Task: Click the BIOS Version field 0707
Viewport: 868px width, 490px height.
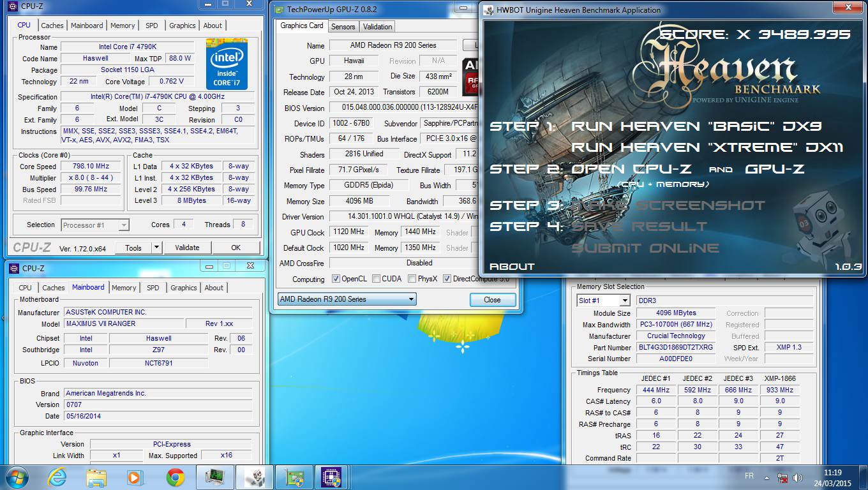Action: click(158, 405)
